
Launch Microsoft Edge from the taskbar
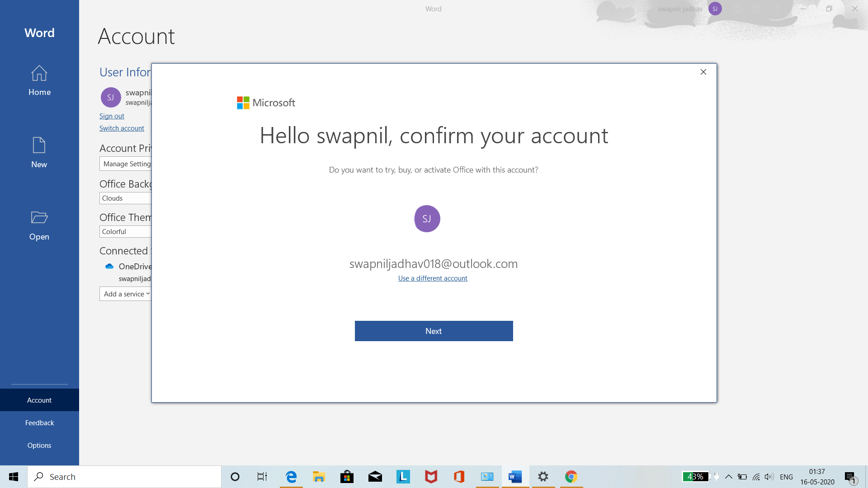point(291,477)
